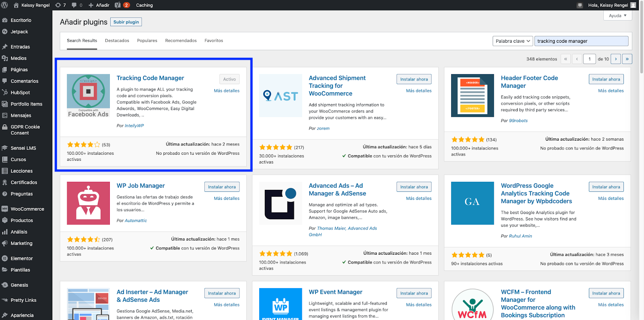644x320 pixels.
Task: Open Hola, Keissy Rengel account menu
Action: tap(612, 5)
